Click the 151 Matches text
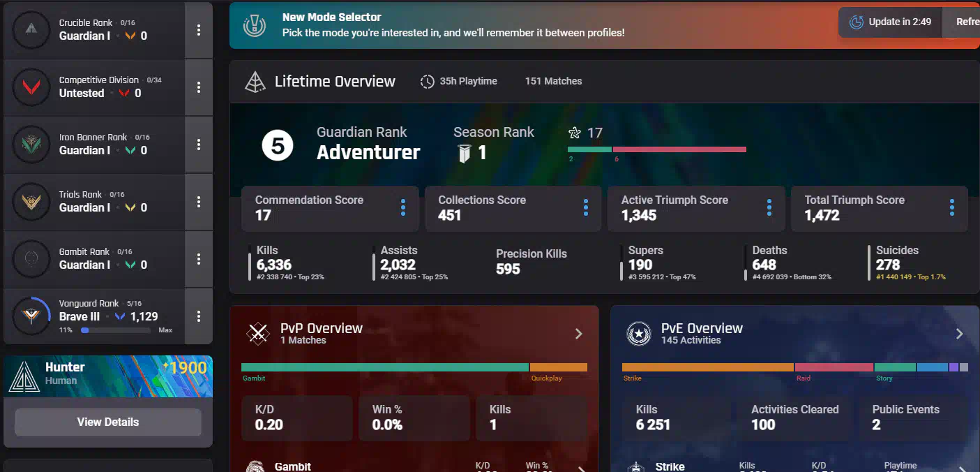The height and width of the screenshot is (472, 980). point(553,81)
